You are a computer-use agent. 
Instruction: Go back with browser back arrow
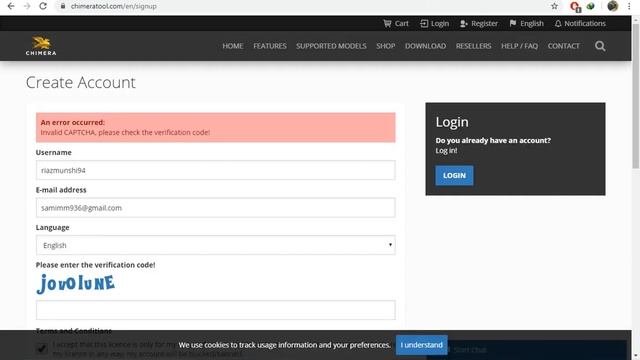tap(11, 6)
